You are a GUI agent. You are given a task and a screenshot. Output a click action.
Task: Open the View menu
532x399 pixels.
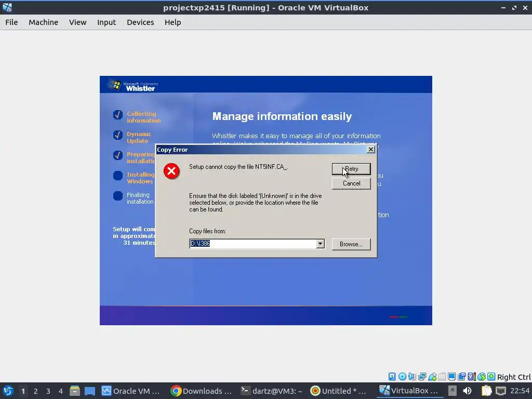(x=78, y=22)
